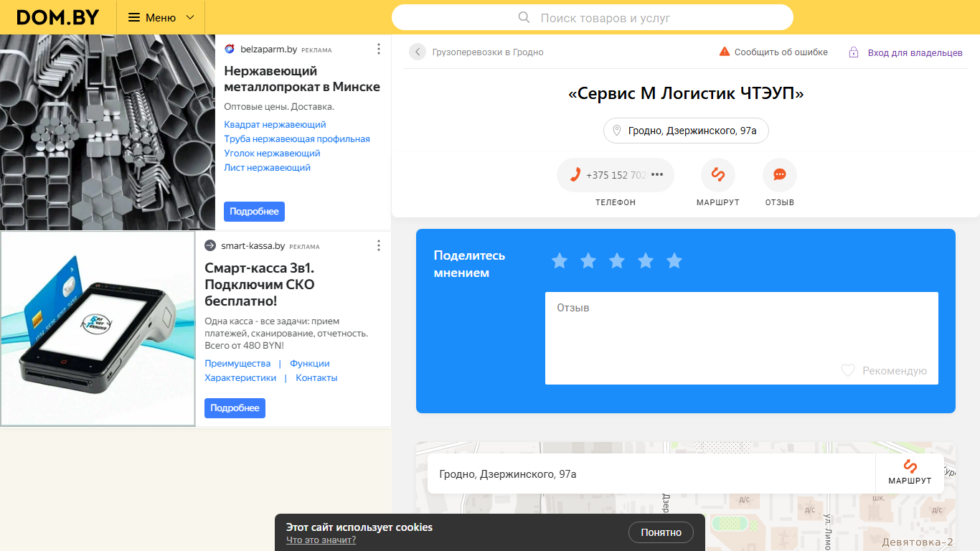
Task: Click Понятно in the cookies banner
Action: tap(661, 532)
